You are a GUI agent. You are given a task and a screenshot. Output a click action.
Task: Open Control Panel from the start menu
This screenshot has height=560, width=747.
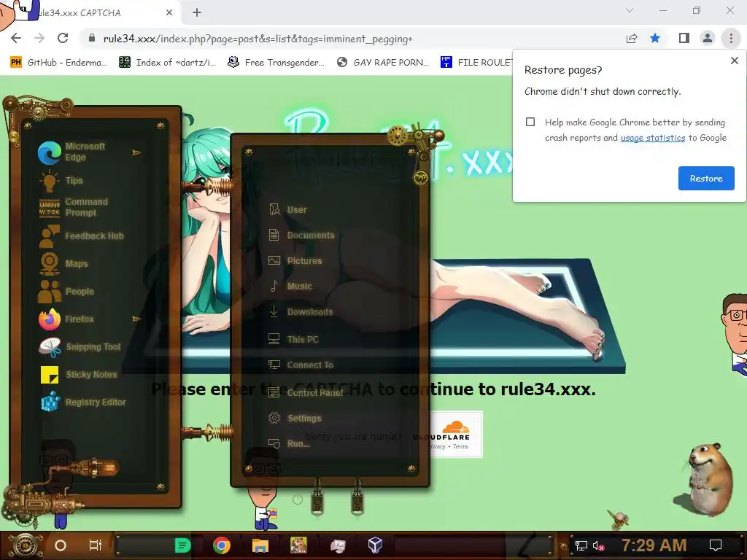pyautogui.click(x=306, y=393)
